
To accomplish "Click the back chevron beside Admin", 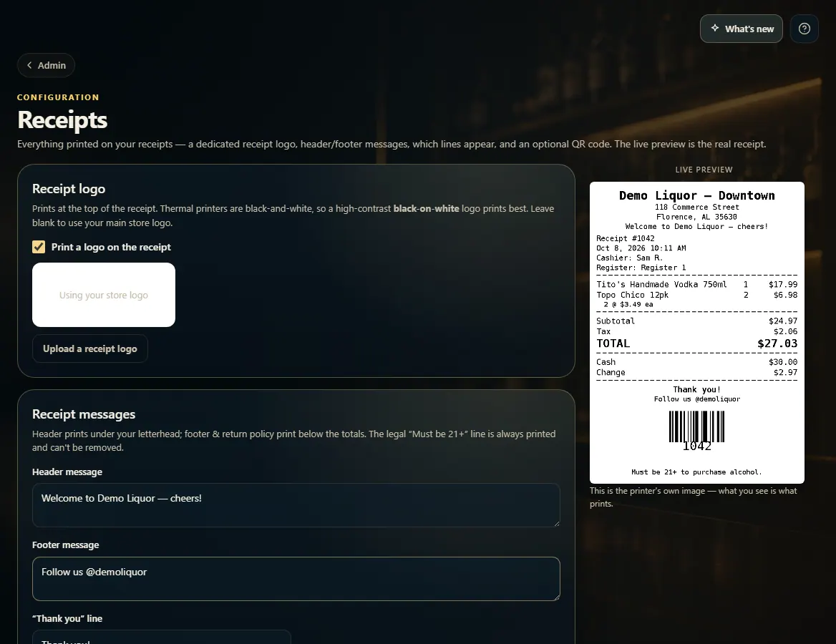I will pyautogui.click(x=29, y=65).
